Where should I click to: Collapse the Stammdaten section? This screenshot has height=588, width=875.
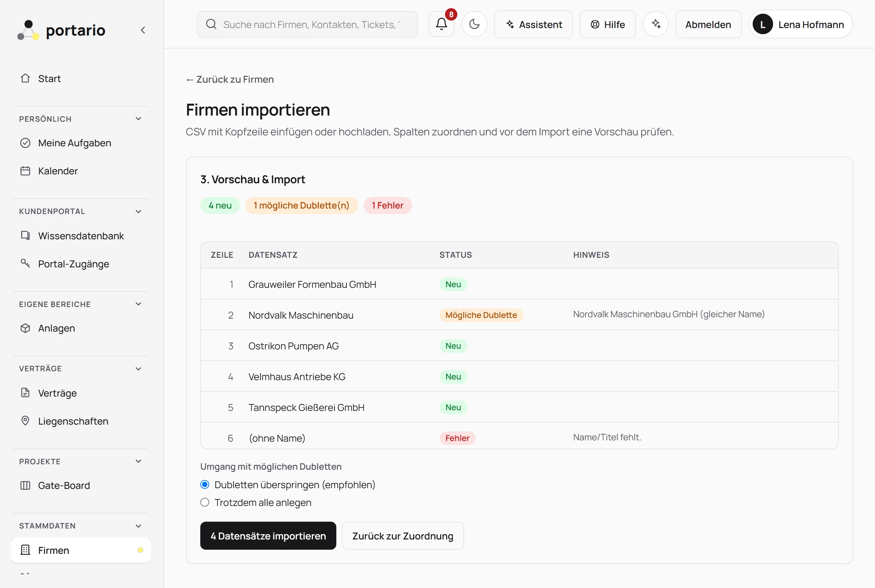tap(138, 526)
